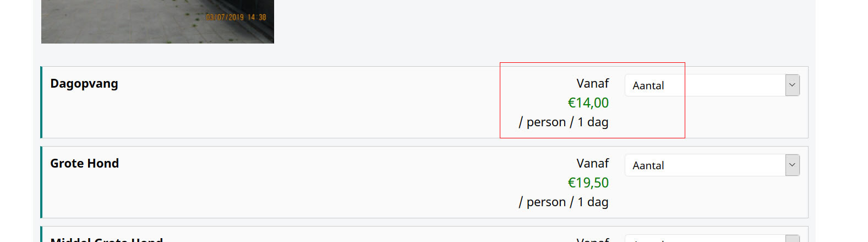Select the Dagopvang heading
The image size is (868, 242).
click(84, 84)
